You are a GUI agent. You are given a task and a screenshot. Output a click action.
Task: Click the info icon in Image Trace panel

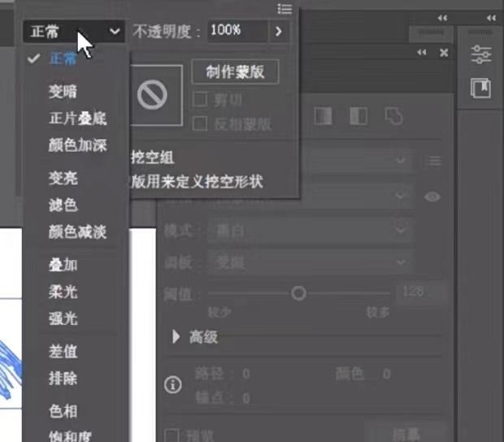coord(173,384)
